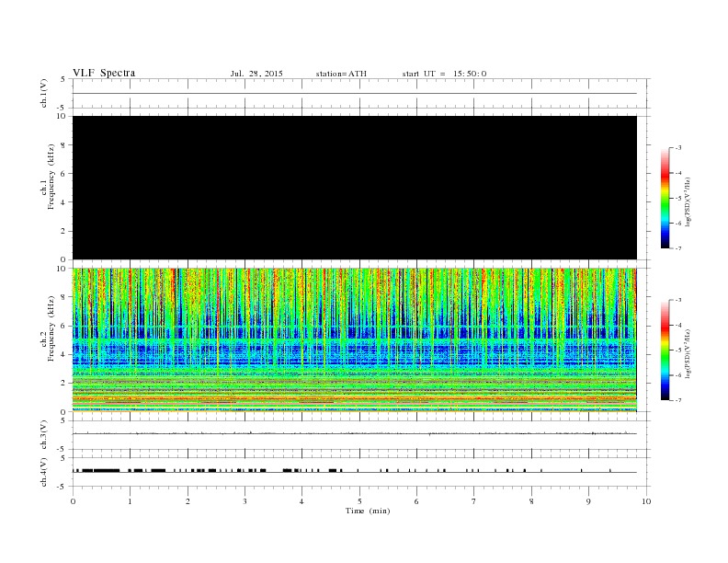The width and height of the screenshot is (728, 563).
Task: Click time axis tick label '8'
Action: [x=531, y=501]
